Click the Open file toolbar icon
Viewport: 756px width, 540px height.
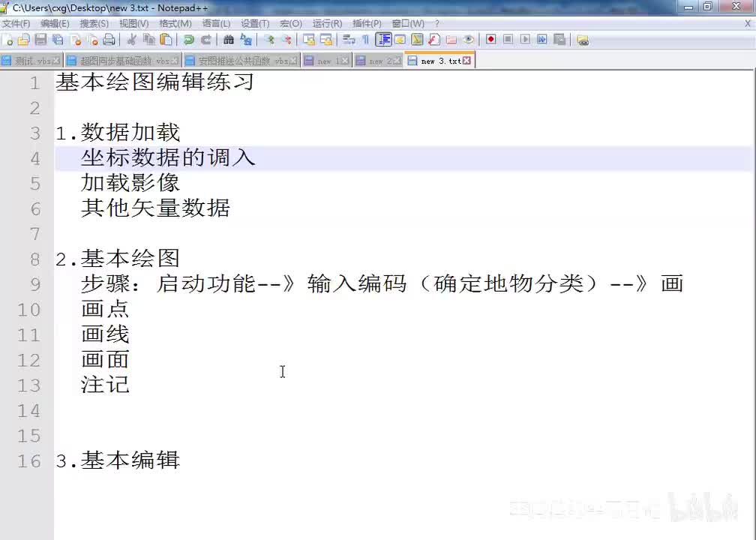24,40
